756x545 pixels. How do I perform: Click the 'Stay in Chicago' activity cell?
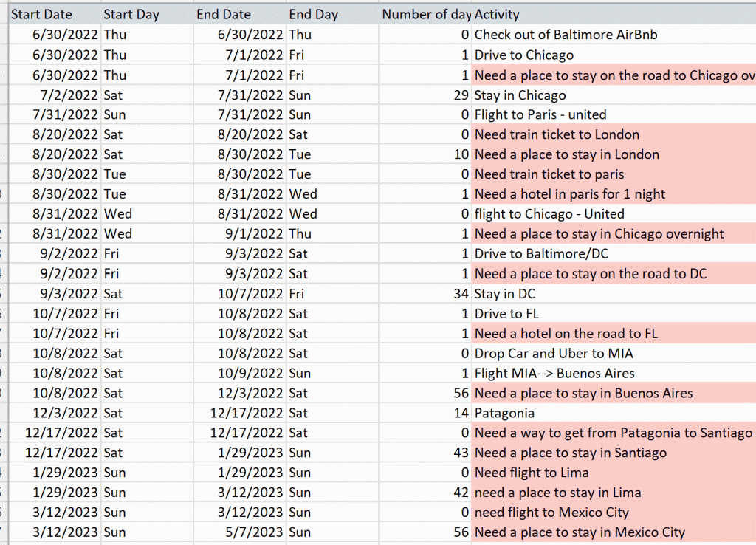520,95
